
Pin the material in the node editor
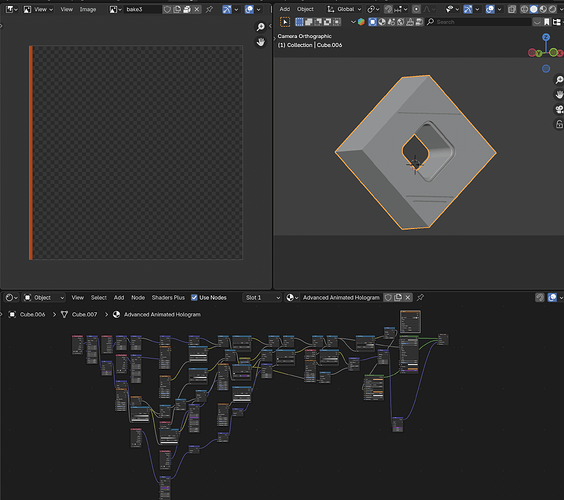(420, 297)
